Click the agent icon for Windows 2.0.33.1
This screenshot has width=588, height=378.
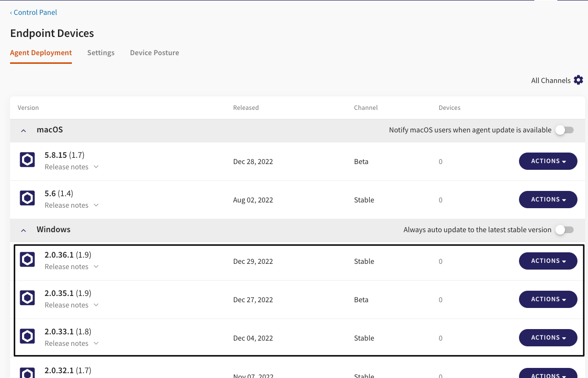pyautogui.click(x=27, y=336)
